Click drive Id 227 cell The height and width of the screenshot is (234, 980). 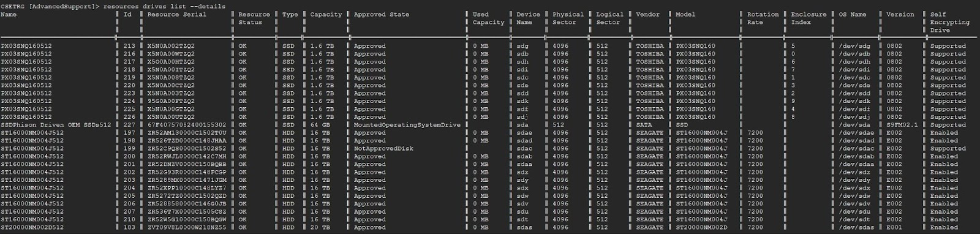(x=129, y=125)
